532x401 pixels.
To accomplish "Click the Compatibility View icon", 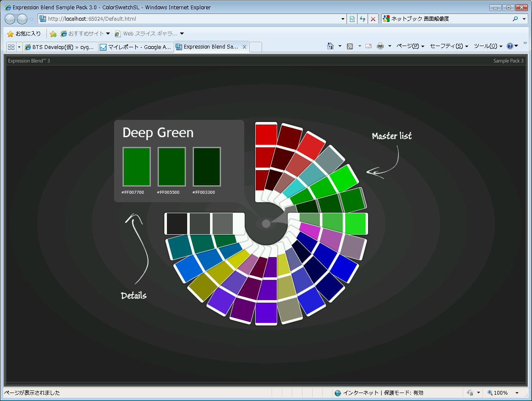I will [352, 19].
